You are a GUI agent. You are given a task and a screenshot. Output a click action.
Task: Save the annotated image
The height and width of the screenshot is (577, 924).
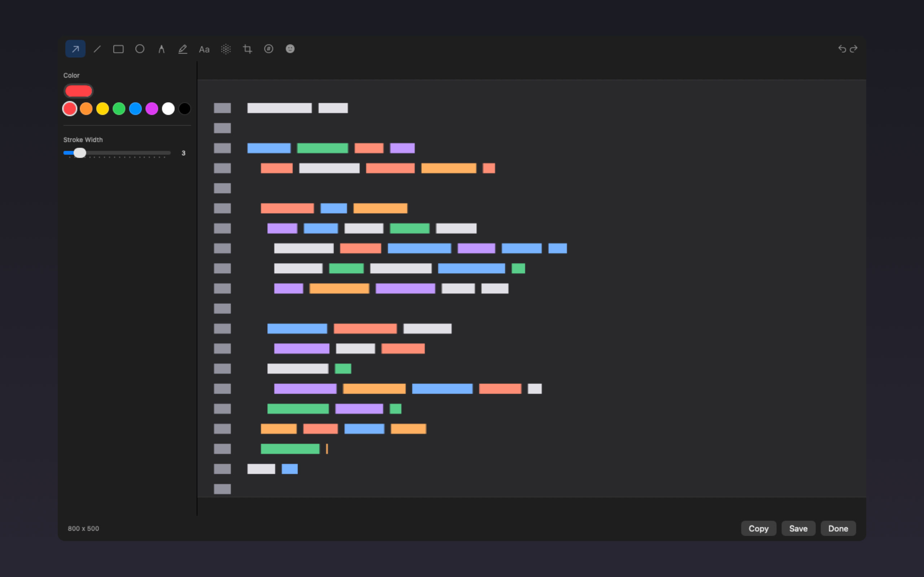point(798,528)
